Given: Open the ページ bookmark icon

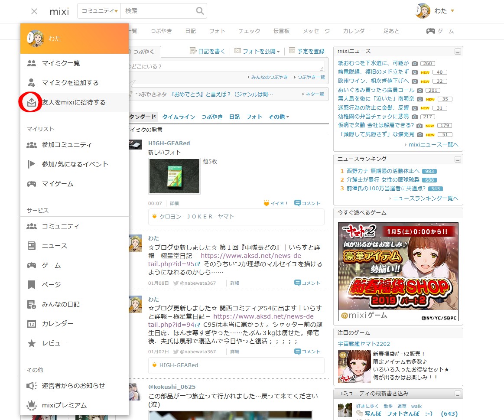Looking at the screenshot, I should pos(32,285).
